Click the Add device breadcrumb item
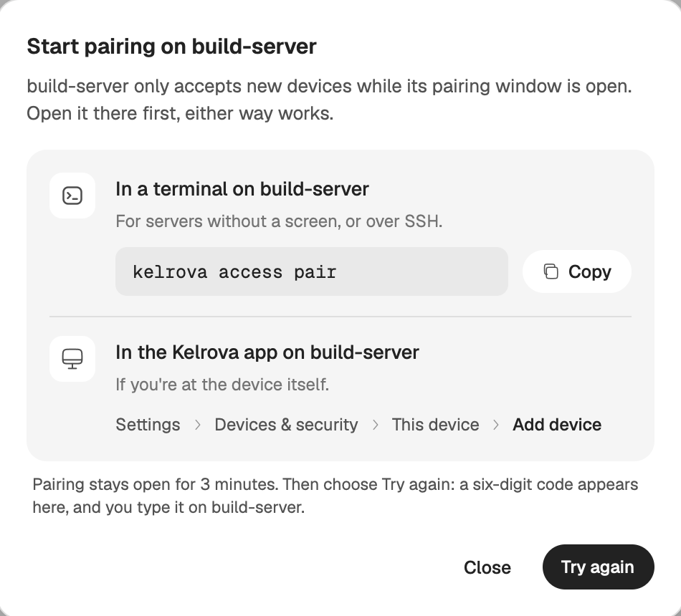Screen dimensions: 681x616 click(x=557, y=425)
